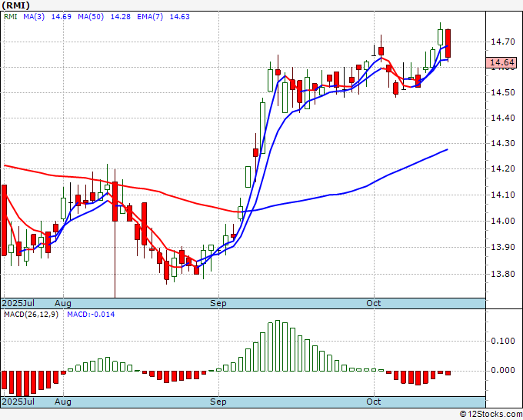The image size is (523, 420).
Task: Click the MACD:-0.014 value
Action: click(x=91, y=315)
